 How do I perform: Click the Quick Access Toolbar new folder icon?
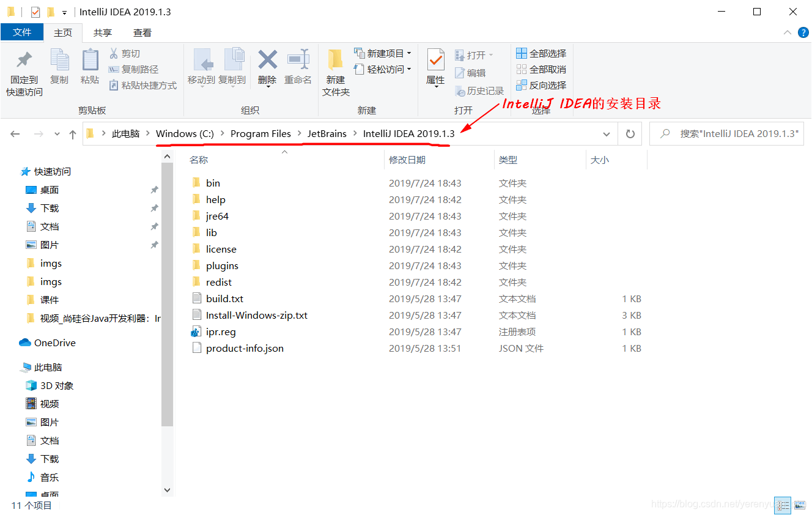click(51, 12)
